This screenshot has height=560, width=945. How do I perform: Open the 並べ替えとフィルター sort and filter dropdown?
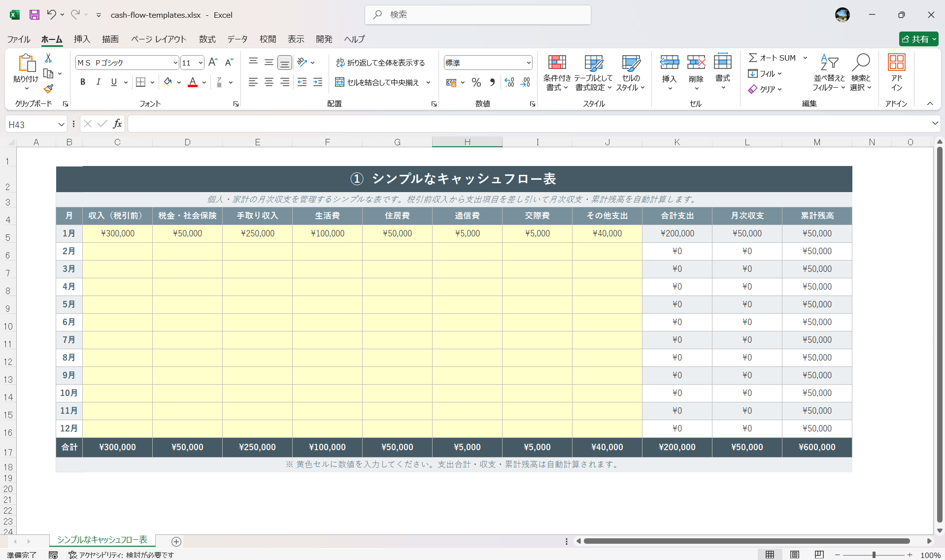pos(829,73)
